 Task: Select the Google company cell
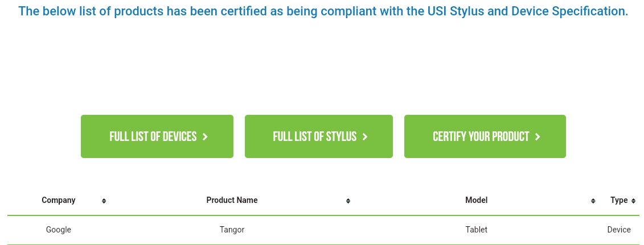[x=59, y=230]
